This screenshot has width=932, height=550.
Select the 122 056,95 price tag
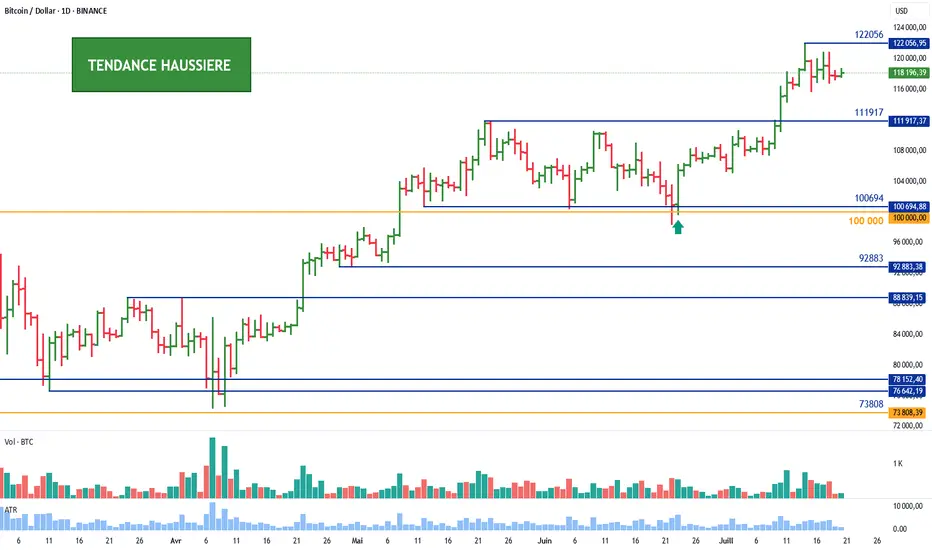910,43
